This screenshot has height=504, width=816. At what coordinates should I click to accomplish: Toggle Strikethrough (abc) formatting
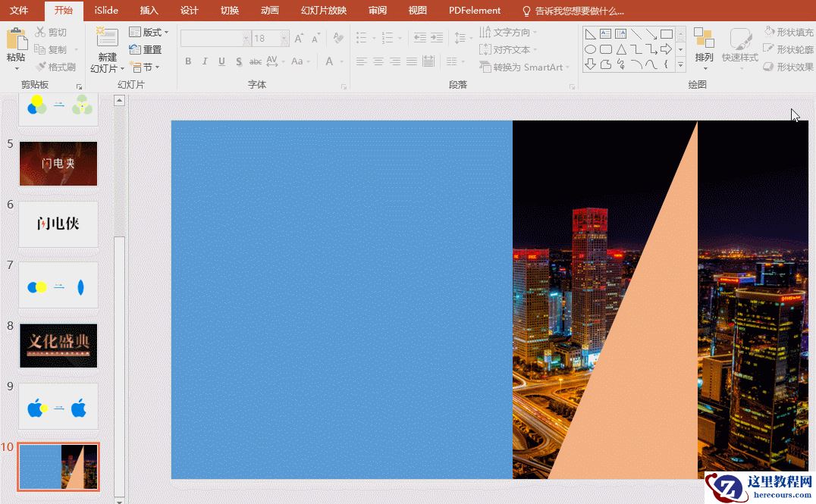(x=255, y=61)
